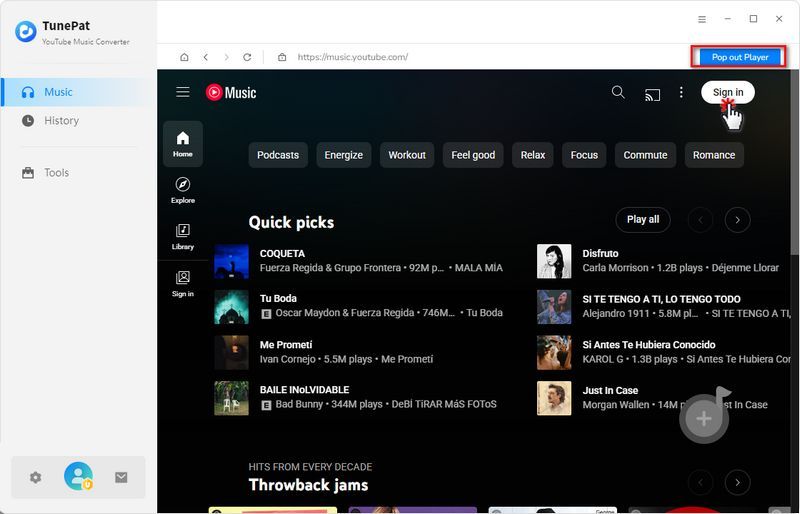800x514 pixels.
Task: Select the Workout mood chip
Action: tap(407, 155)
